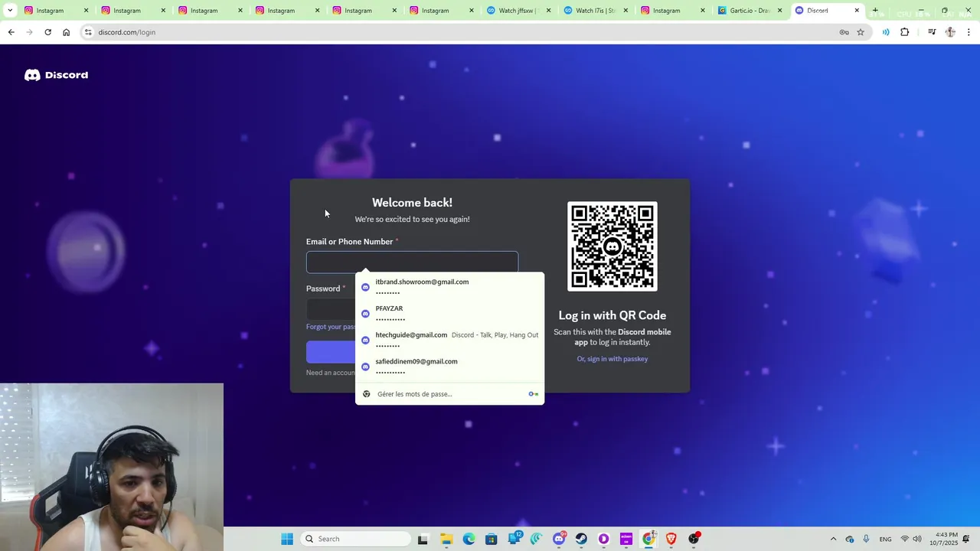Click the QR code image
This screenshot has width=980, height=551.
(x=612, y=246)
